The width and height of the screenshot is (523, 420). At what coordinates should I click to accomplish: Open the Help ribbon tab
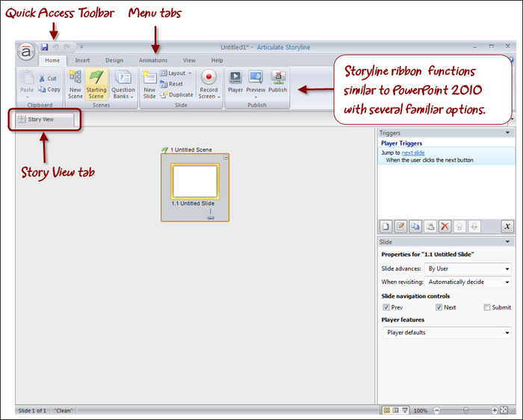[x=217, y=61]
